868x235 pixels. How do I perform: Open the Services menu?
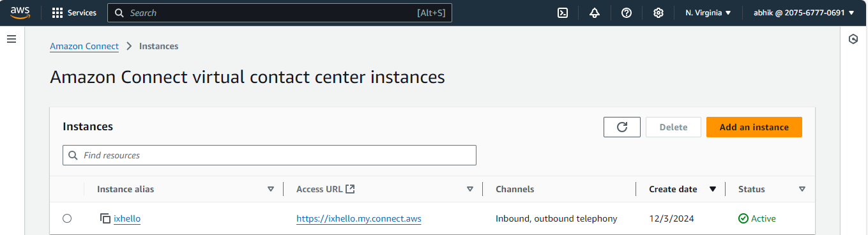[74, 13]
